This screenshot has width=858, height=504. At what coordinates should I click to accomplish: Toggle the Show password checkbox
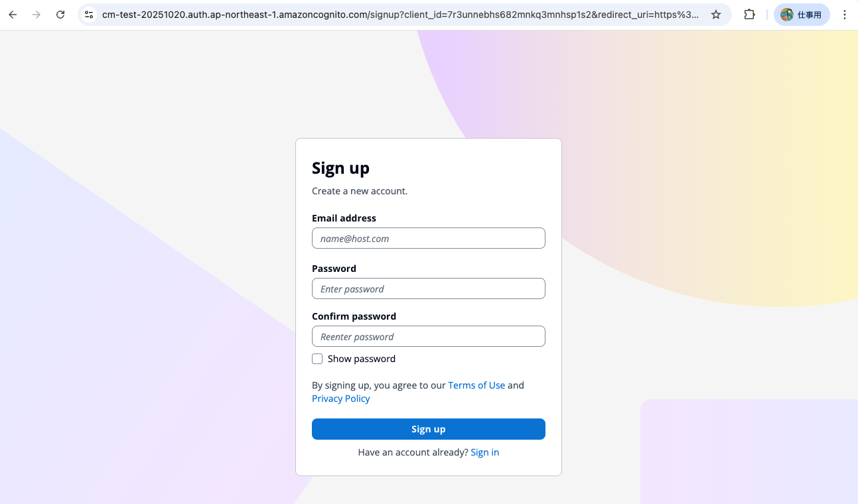(317, 359)
